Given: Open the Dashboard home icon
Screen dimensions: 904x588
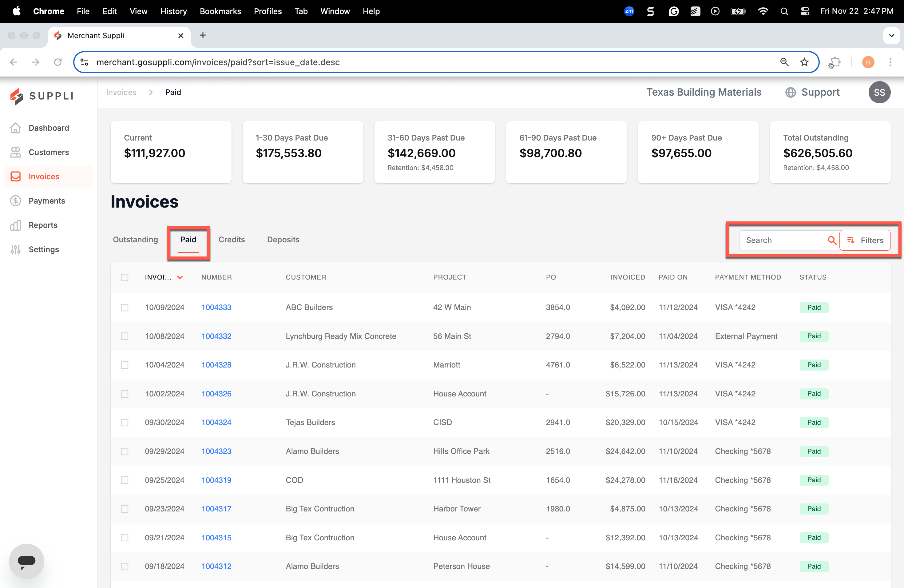Looking at the screenshot, I should 16,128.
